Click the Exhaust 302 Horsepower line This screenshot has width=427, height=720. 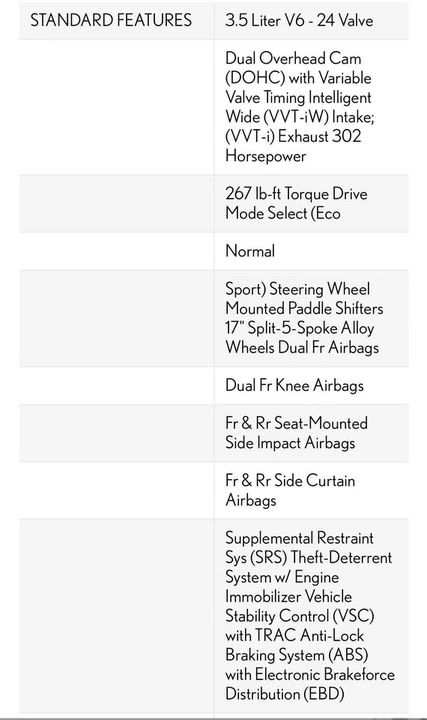tap(293, 146)
